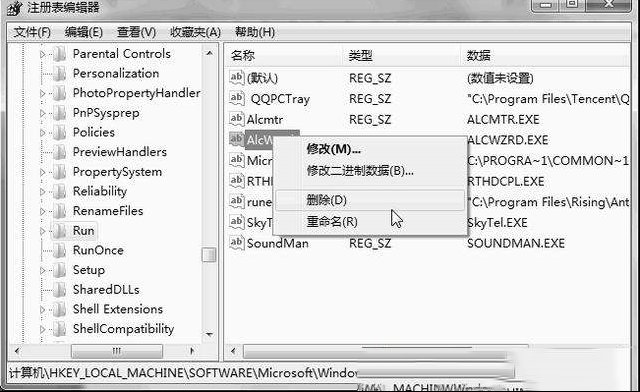Select the Personalization key label
This screenshot has width=640, height=392.
coord(116,74)
